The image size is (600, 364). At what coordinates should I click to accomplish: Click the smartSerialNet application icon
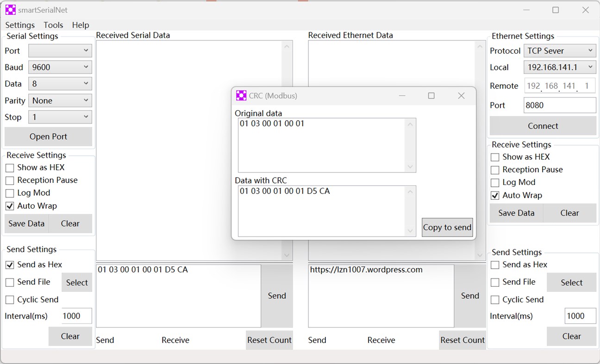tap(10, 9)
